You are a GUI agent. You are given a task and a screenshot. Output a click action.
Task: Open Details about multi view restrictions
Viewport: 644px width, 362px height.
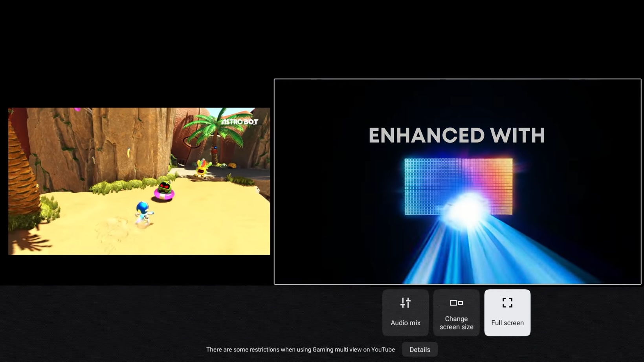420,349
